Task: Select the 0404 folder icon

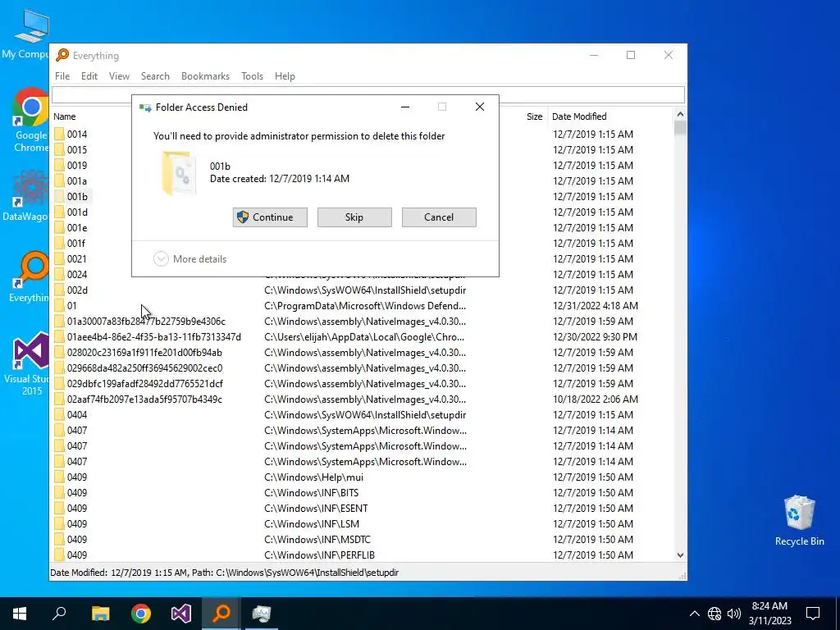Action: tap(59, 414)
